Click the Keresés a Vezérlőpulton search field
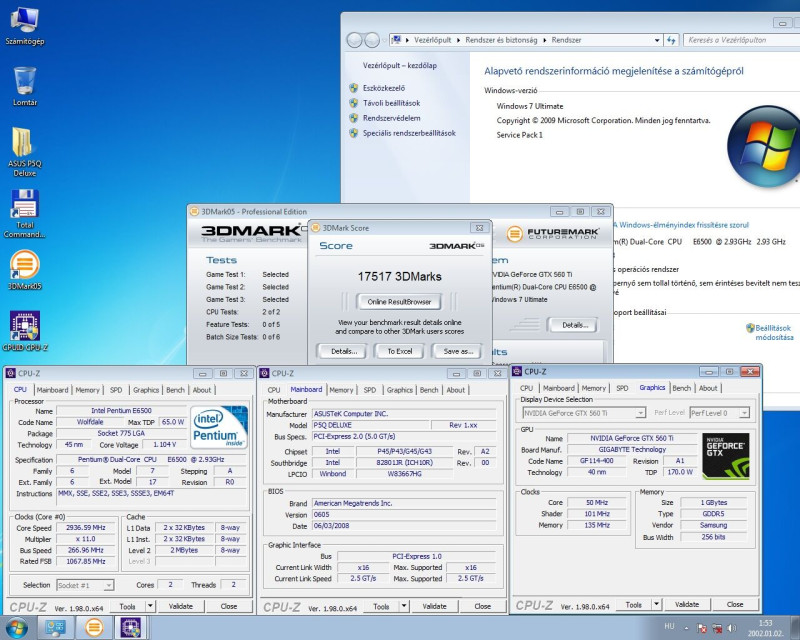 (x=741, y=40)
